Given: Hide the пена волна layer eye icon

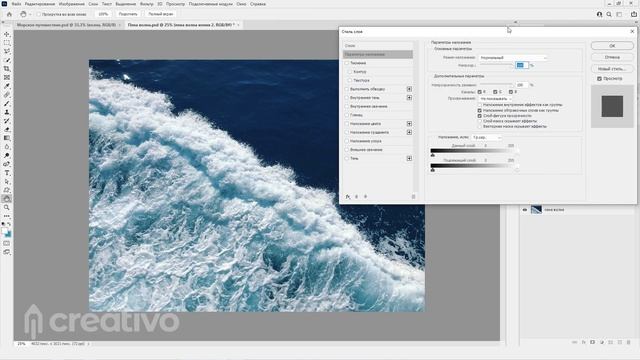Looking at the screenshot, I should click(525, 210).
